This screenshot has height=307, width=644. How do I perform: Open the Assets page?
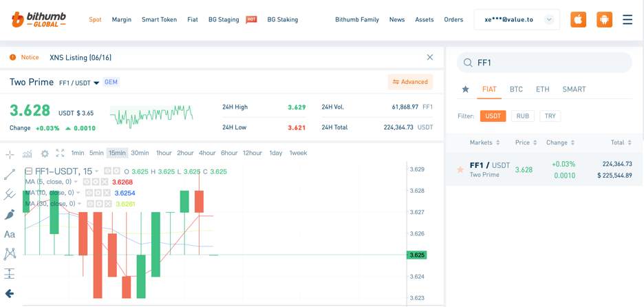(425, 20)
